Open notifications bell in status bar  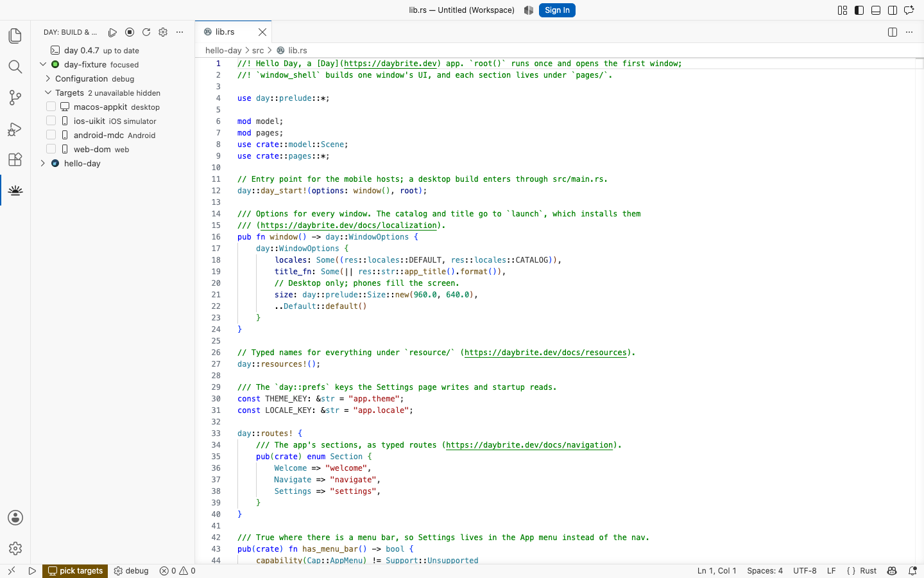[x=912, y=570]
